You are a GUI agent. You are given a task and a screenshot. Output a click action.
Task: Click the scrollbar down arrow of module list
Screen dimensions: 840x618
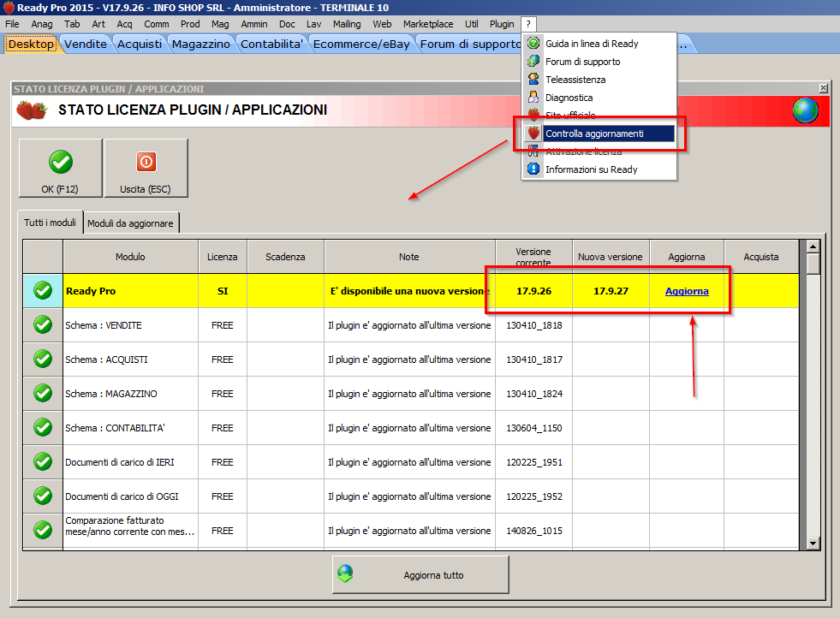[x=813, y=543]
